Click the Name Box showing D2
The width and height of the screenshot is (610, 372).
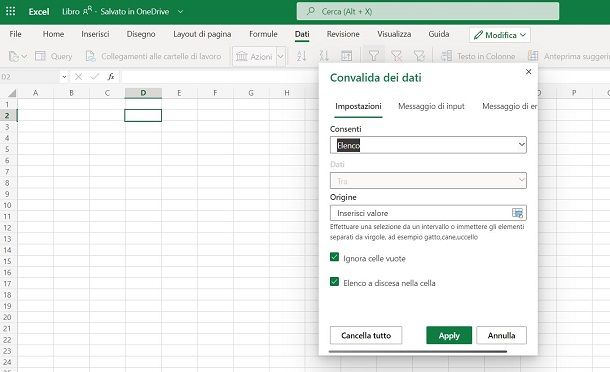tap(30, 77)
